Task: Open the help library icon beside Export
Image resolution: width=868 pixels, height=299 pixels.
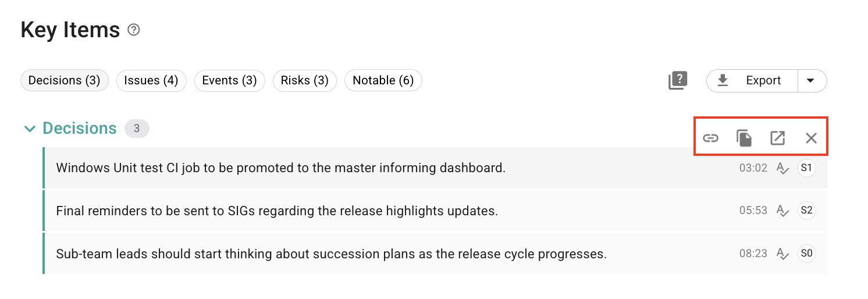Action: pyautogui.click(x=678, y=80)
